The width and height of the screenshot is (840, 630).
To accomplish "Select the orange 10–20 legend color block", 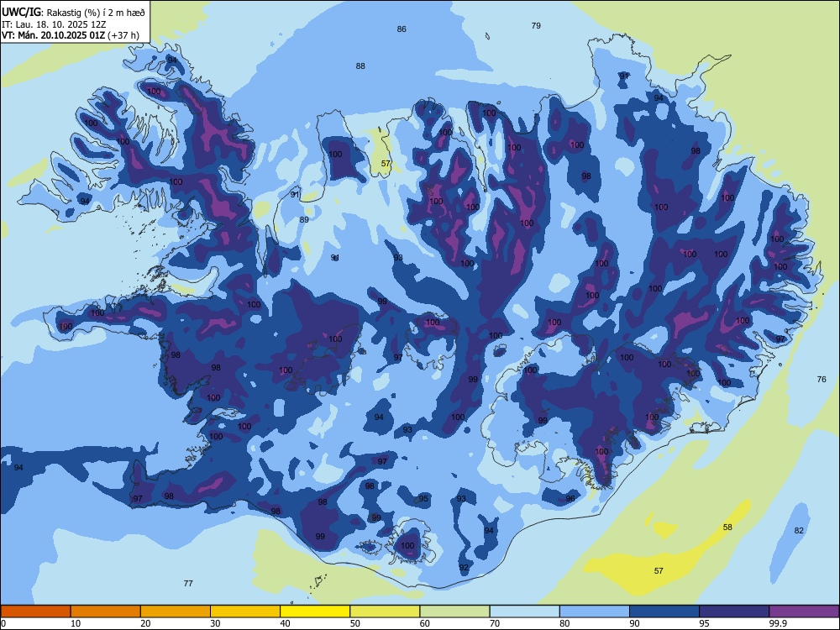I will (x=106, y=612).
